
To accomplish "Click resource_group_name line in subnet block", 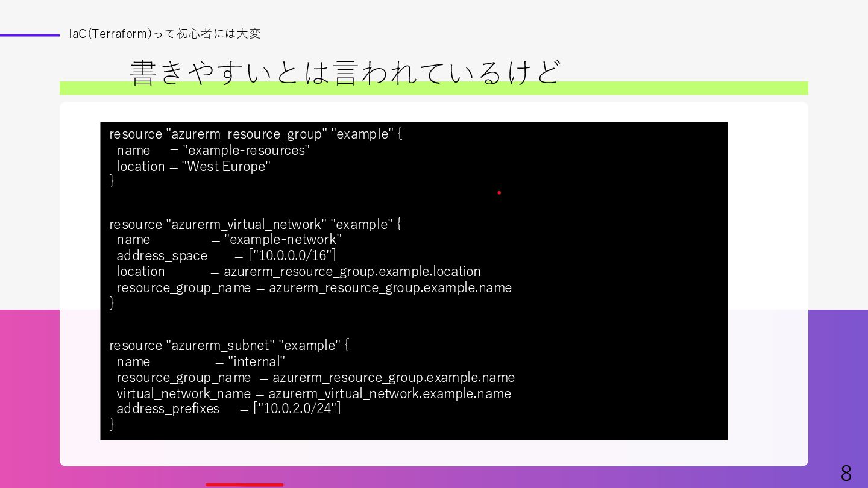I will click(316, 377).
